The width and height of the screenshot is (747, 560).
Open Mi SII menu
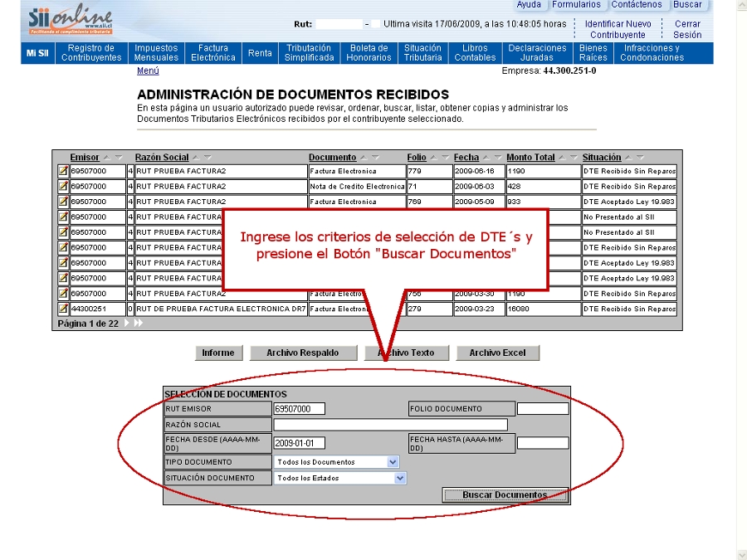37,53
